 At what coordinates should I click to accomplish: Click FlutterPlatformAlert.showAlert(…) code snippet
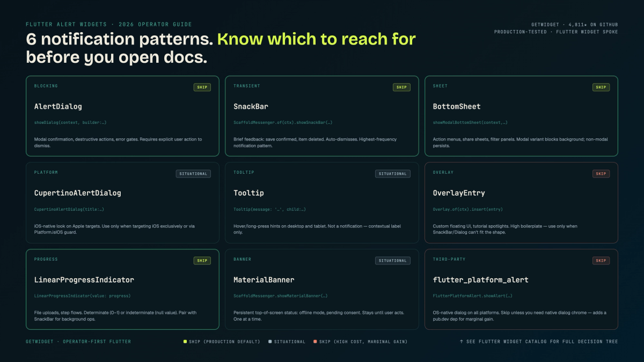click(x=472, y=296)
